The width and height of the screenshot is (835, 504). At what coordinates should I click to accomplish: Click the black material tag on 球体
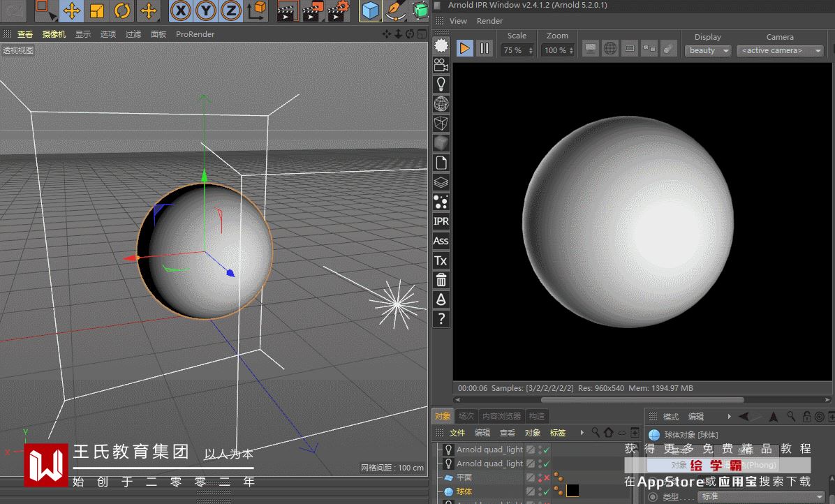(572, 491)
